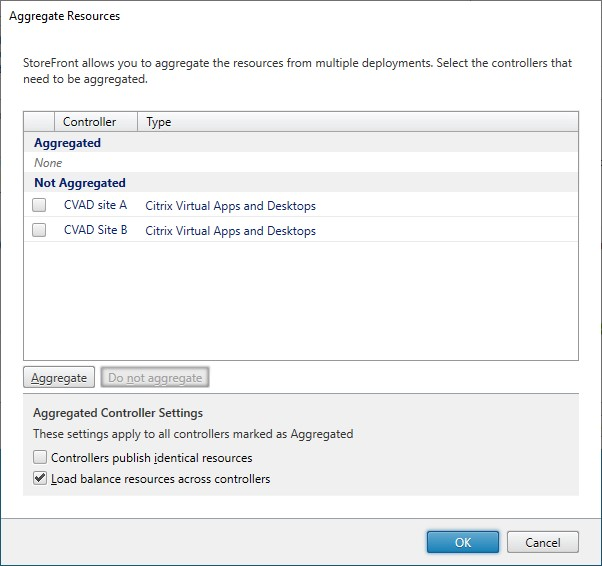Enable Controllers publish identical resources
Image resolution: width=602 pixels, height=566 pixels.
tap(40, 457)
